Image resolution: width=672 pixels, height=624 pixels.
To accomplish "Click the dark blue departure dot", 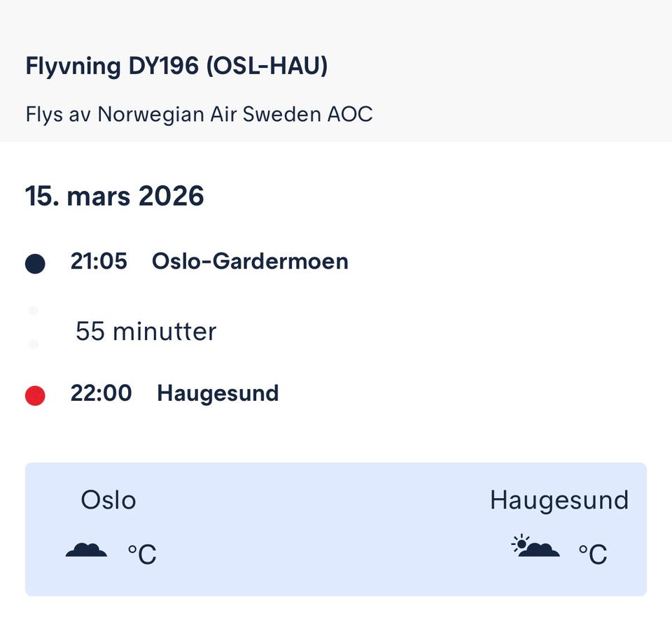I will (x=35, y=264).
